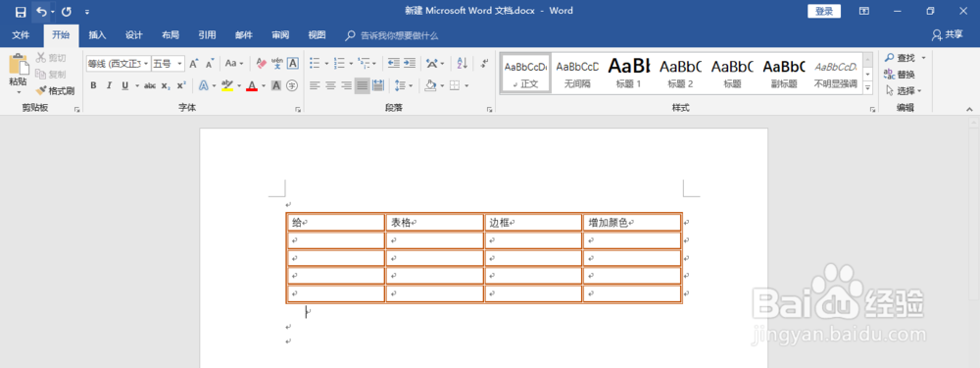Viewport: 980px width, 368px height.
Task: Open the Customize Quick Access Toolbar dropdown
Action: 87,12
